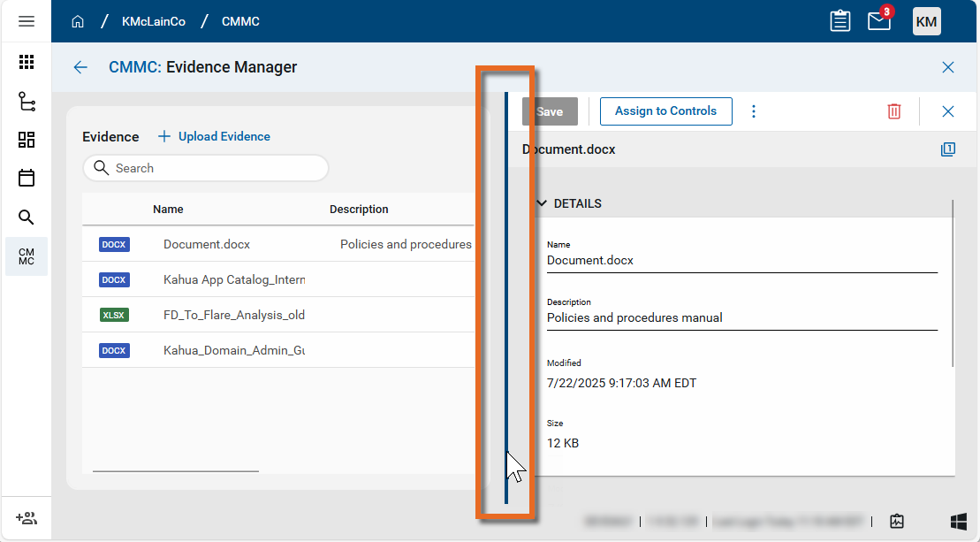This screenshot has height=542, width=980.
Task: Open the dashboard widgets sidebar icon
Action: pyautogui.click(x=27, y=140)
